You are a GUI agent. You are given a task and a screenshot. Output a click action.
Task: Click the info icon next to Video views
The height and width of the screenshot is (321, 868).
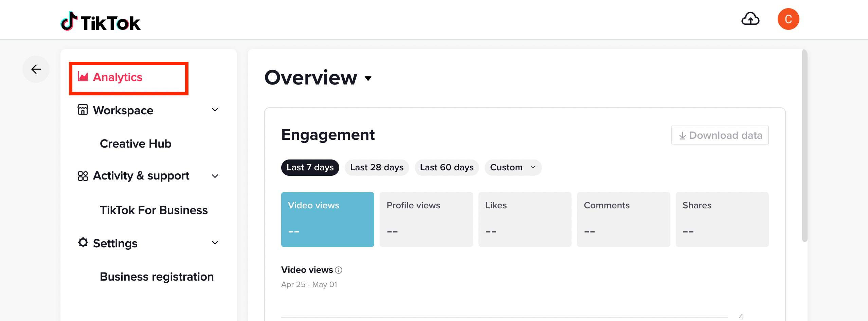[x=338, y=270]
